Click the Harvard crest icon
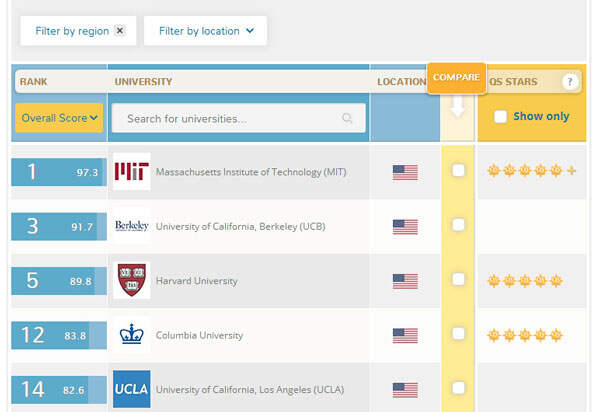Image resolution: width=600 pixels, height=412 pixels. click(132, 280)
